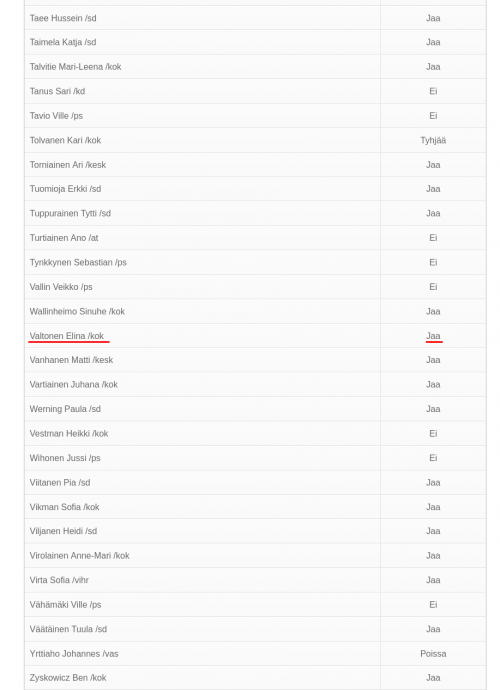The height and width of the screenshot is (690, 500).
Task: Select the Tuppurainen Tytti /sd row
Action: [x=255, y=213]
